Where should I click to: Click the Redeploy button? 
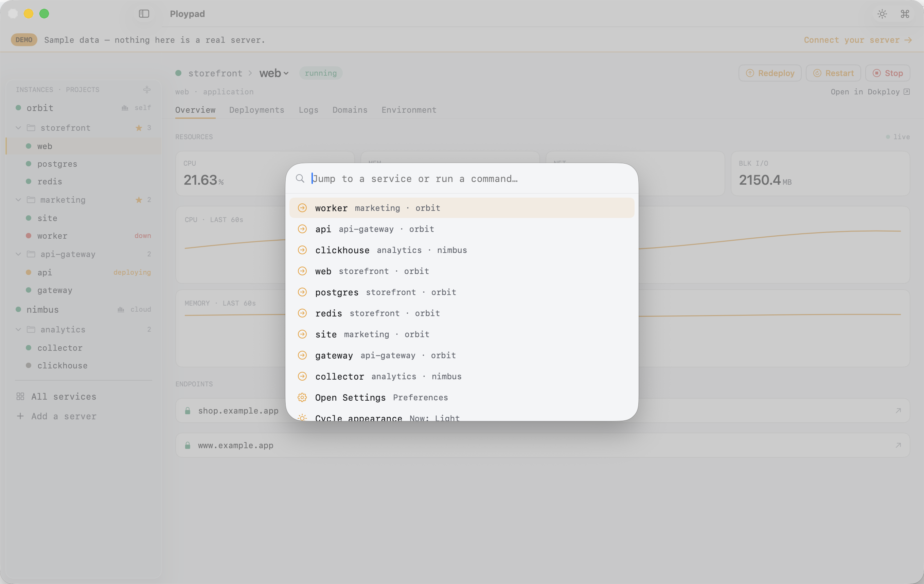(770, 73)
